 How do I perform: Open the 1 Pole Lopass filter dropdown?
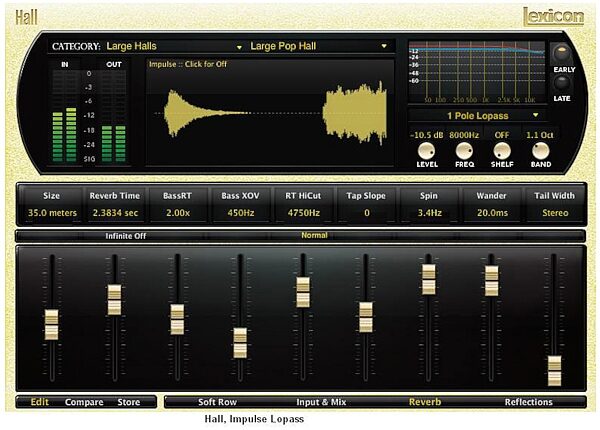pyautogui.click(x=477, y=116)
